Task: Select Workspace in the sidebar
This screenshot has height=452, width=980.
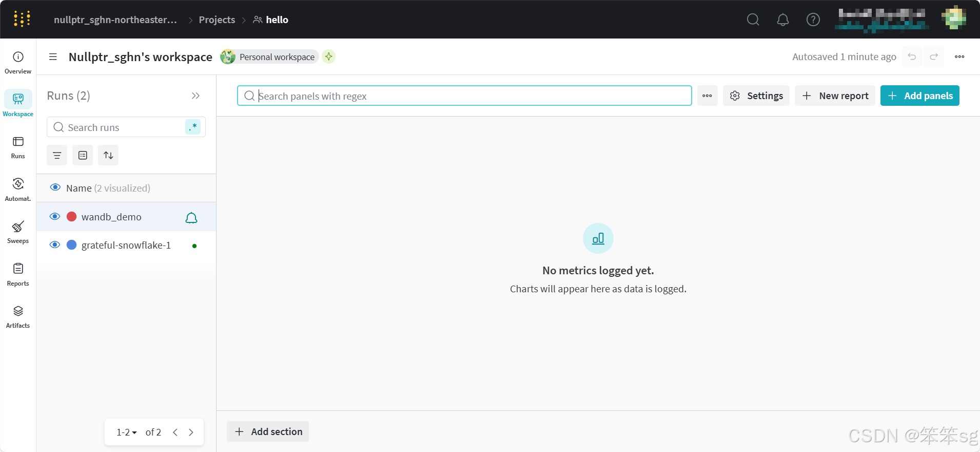Action: tap(18, 104)
